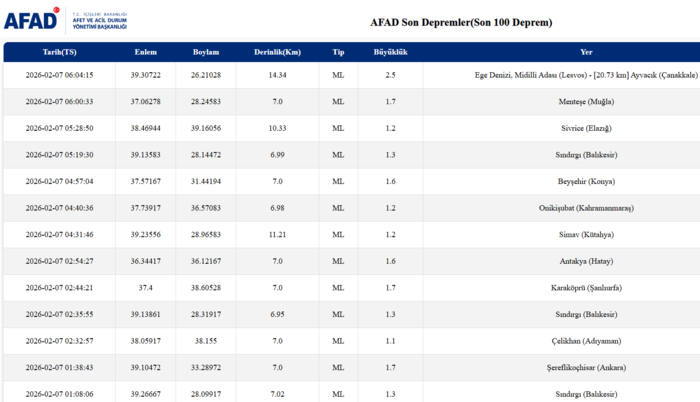Click longitude value 33.28972
Viewport: 700px width, 402px height.
206,368
